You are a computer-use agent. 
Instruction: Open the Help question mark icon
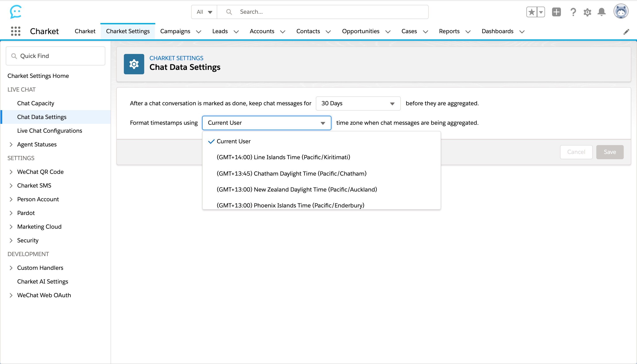point(573,12)
